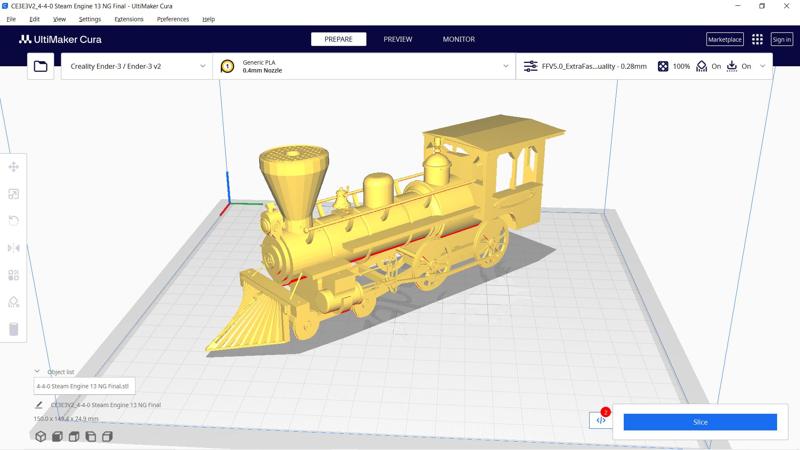Click the job name CE3E3V2_4-4-0 Steam Engine text

pos(106,405)
